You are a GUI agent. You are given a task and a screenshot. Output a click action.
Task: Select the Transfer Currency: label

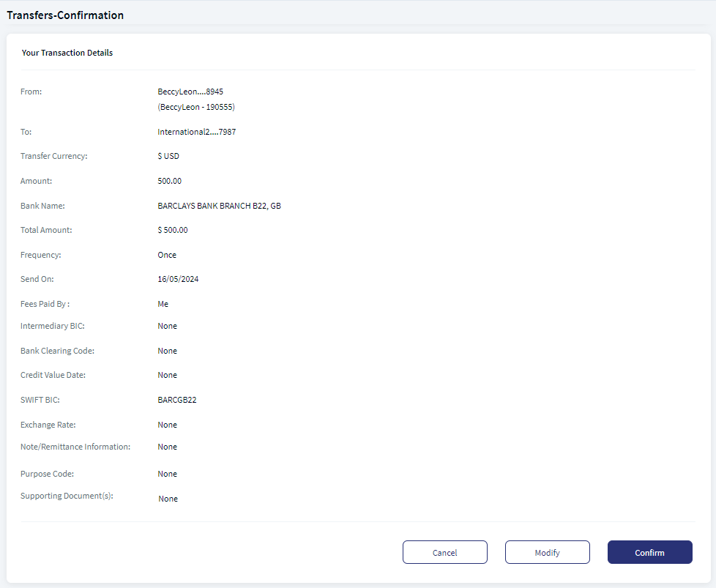tap(54, 156)
